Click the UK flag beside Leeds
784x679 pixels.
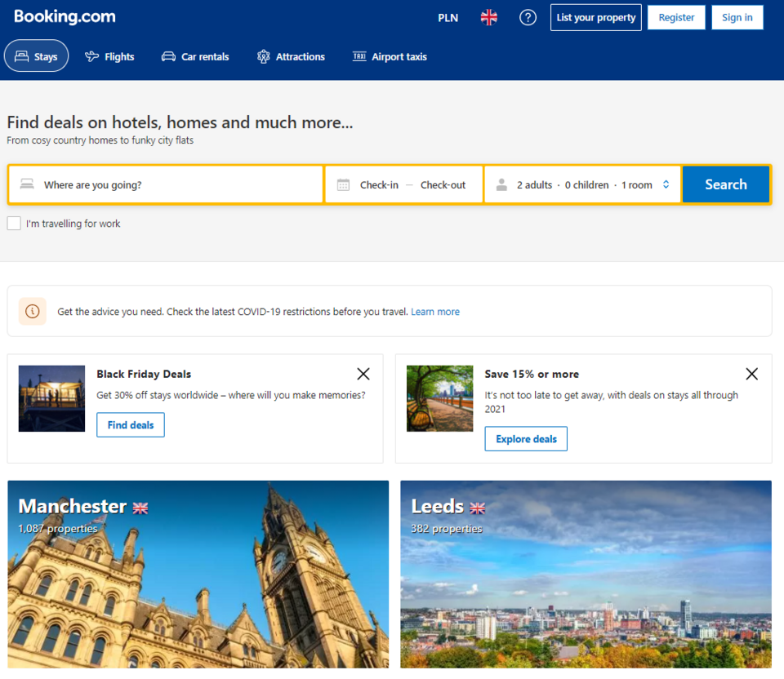click(x=478, y=508)
